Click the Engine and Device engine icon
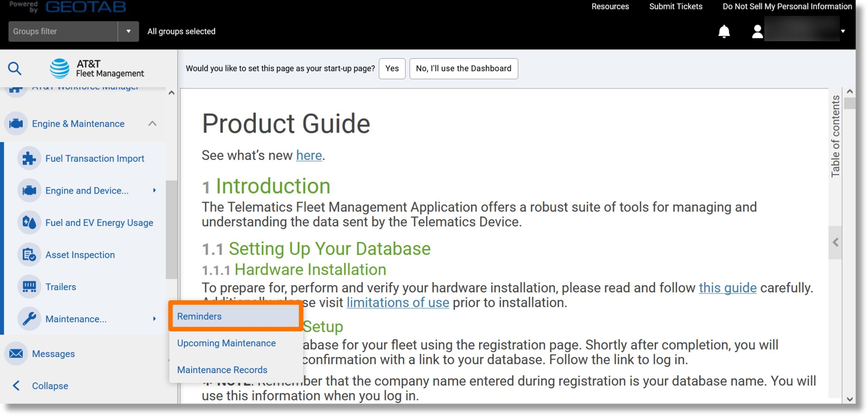Image resolution: width=868 pixels, height=416 pixels. pos(29,190)
